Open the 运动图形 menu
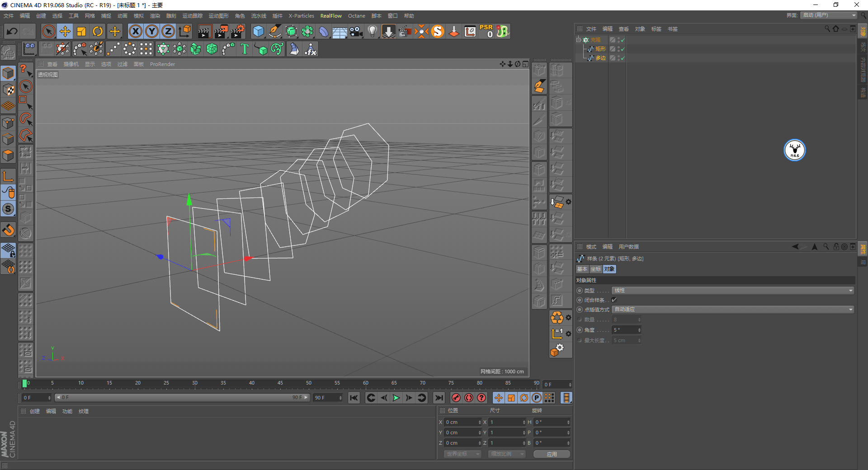This screenshot has width=868, height=470. pyautogui.click(x=219, y=16)
